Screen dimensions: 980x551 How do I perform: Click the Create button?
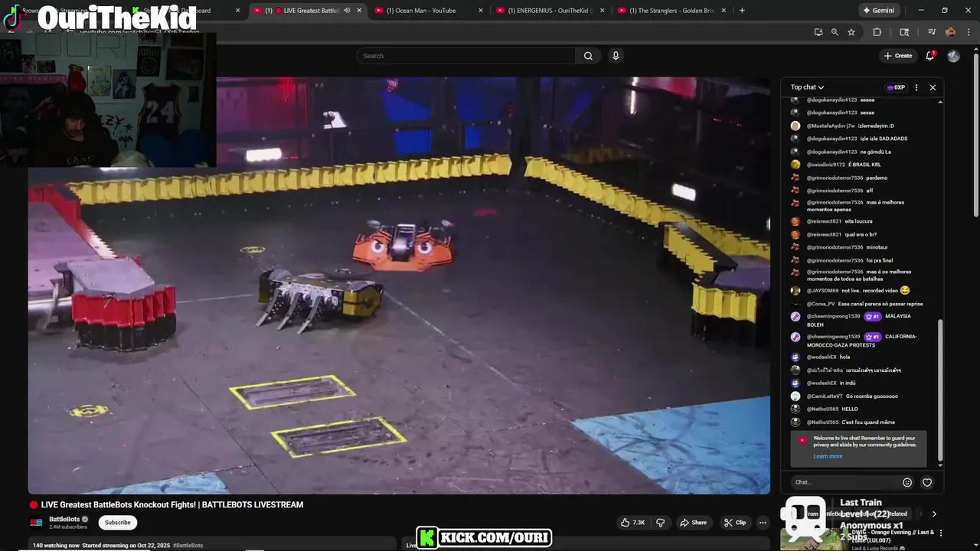pos(897,56)
